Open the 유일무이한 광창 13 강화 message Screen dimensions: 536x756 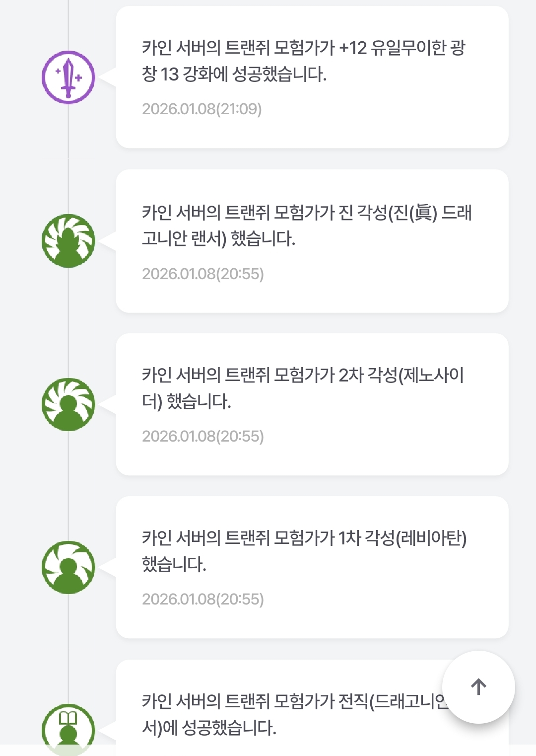click(x=303, y=61)
